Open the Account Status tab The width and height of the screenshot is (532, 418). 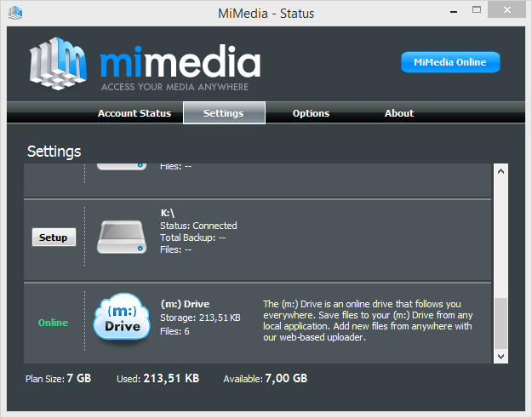click(x=134, y=113)
